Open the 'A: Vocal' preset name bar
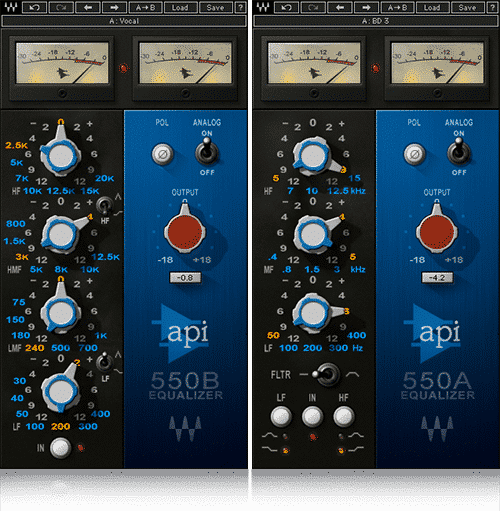The image size is (500, 511). (x=124, y=21)
